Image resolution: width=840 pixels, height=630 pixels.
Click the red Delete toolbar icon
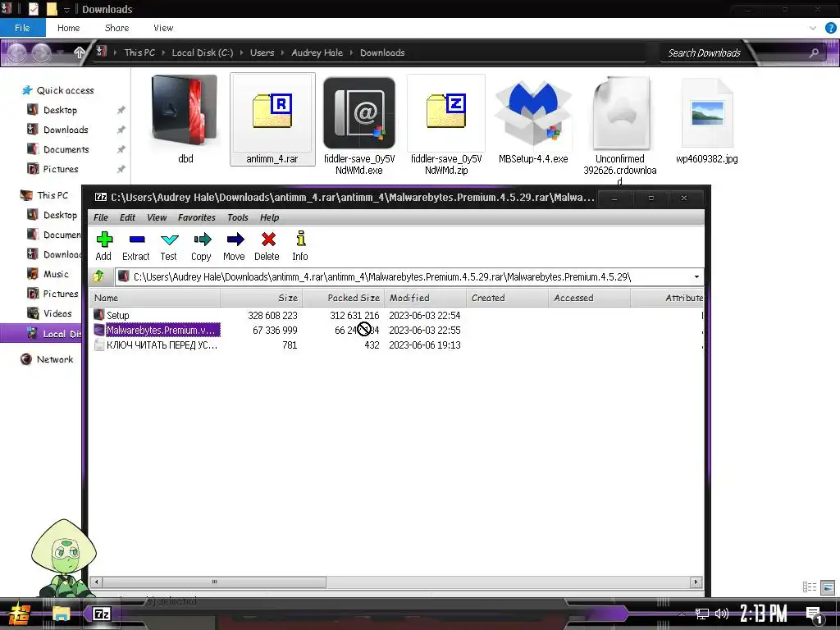tap(267, 246)
